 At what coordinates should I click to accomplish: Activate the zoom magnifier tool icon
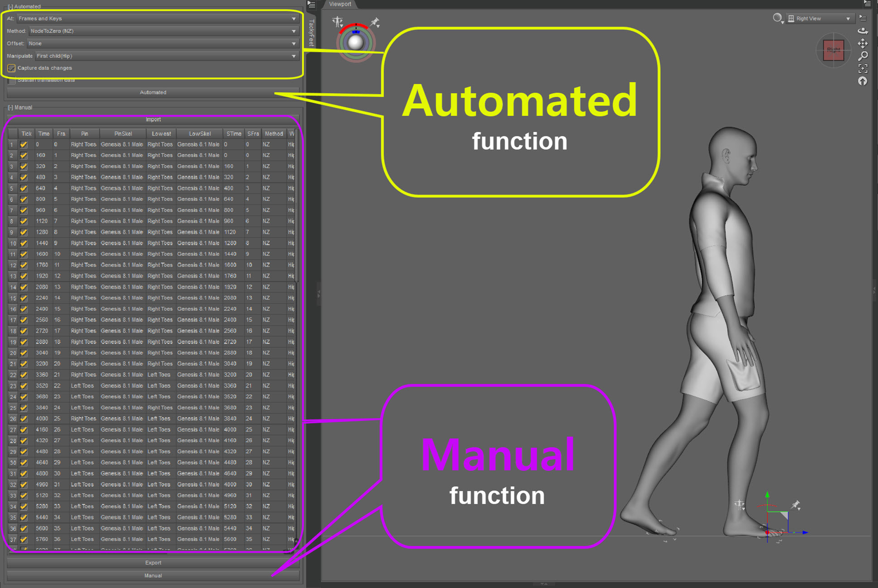[863, 56]
